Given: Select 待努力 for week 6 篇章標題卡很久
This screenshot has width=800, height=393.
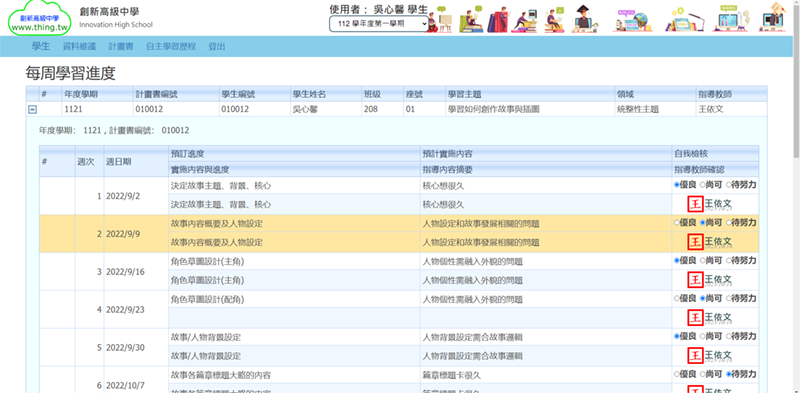Looking at the screenshot, I should [729, 374].
